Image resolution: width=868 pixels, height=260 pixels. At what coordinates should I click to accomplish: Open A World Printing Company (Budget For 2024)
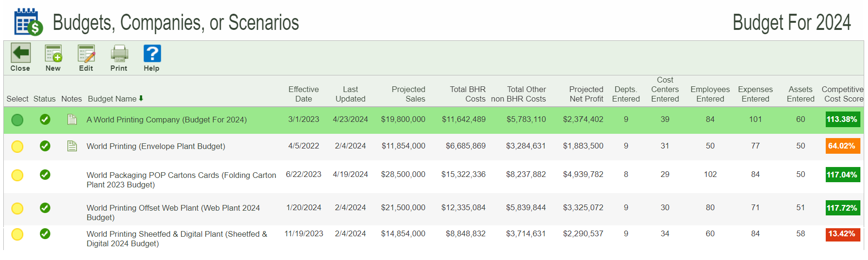(167, 120)
